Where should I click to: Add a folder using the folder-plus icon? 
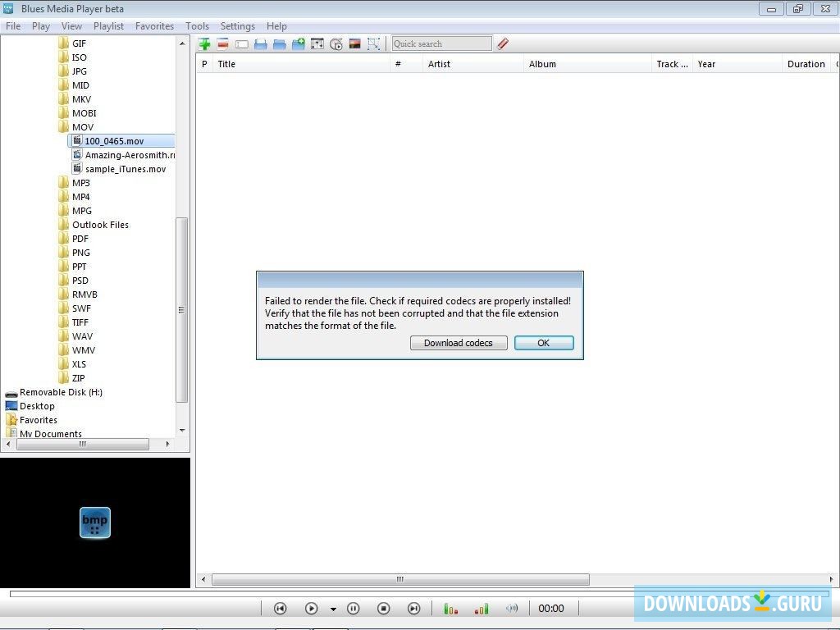tap(297, 43)
